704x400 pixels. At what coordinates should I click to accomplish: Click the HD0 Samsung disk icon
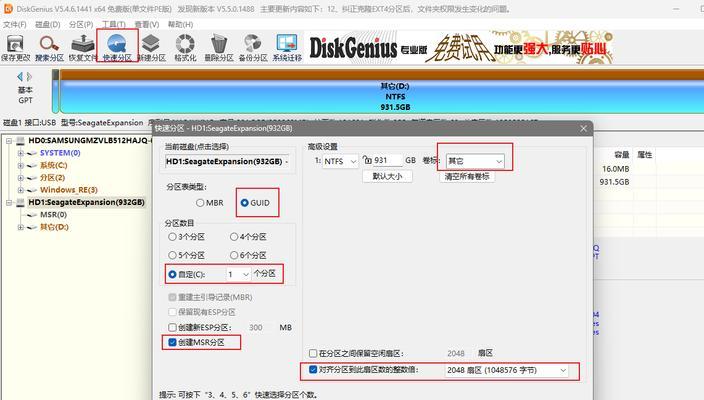point(20,141)
